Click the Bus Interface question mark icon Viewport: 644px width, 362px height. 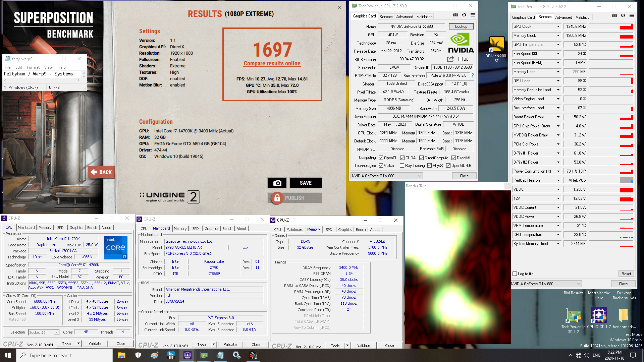[473, 75]
